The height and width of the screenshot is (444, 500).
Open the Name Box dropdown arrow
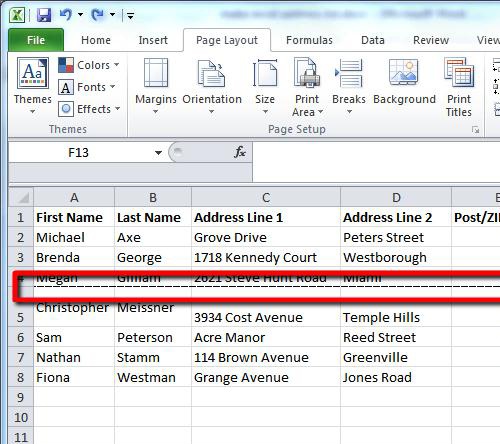click(158, 153)
